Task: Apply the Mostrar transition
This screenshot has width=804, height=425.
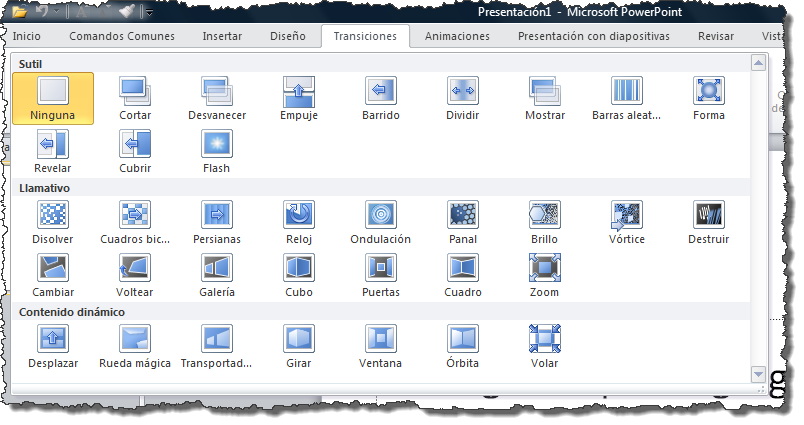Action: [545, 98]
